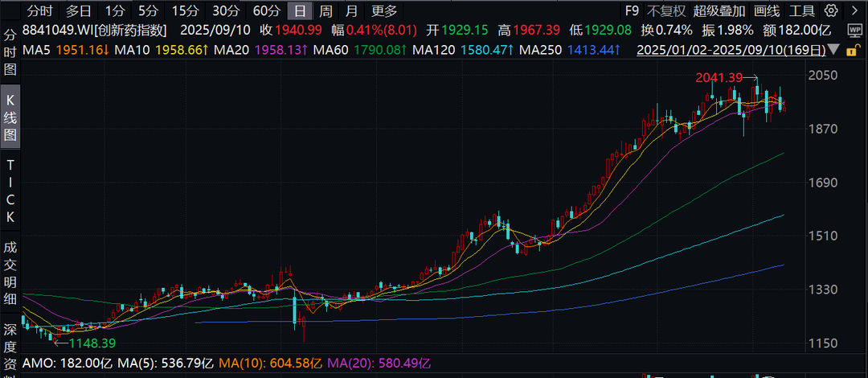This screenshot has height=378, width=868.
Task: Open the TICK side tab
Action: pos(10,190)
